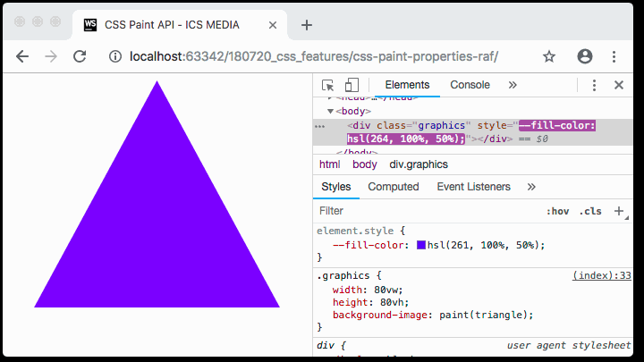Bookmark this page with the star icon
Image resolution: width=644 pixels, height=362 pixels.
click(549, 56)
